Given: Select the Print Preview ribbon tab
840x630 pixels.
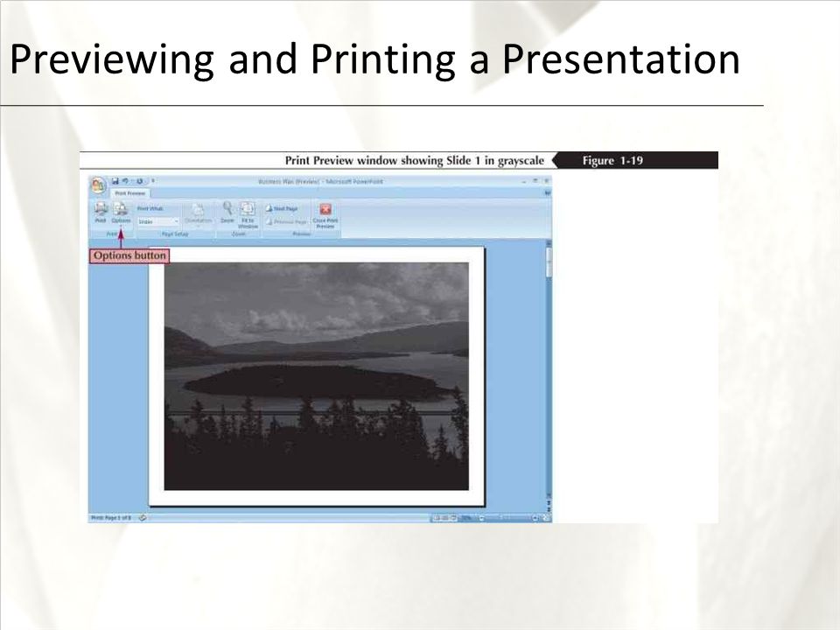Looking at the screenshot, I should coord(129,193).
